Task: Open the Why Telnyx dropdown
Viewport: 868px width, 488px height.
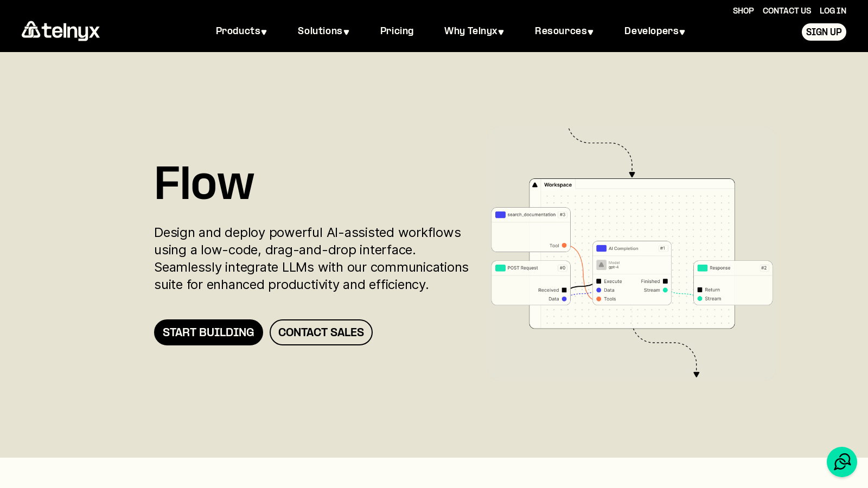Action: pos(474,31)
